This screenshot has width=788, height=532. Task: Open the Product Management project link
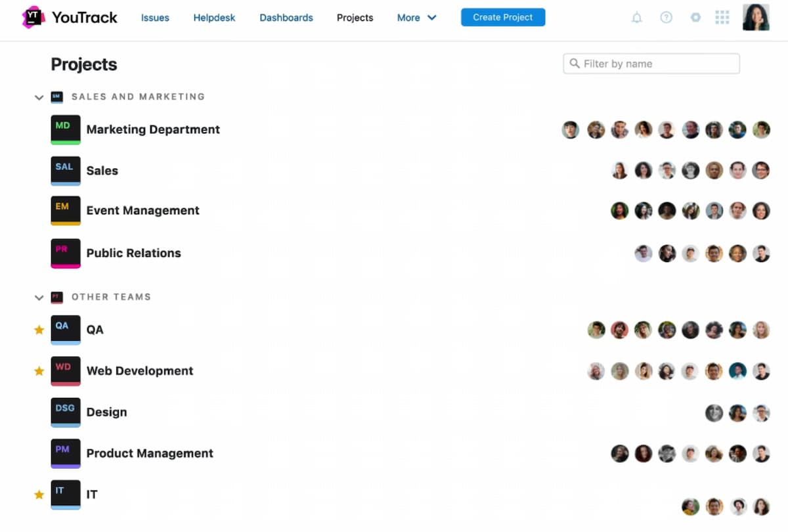[x=150, y=453]
